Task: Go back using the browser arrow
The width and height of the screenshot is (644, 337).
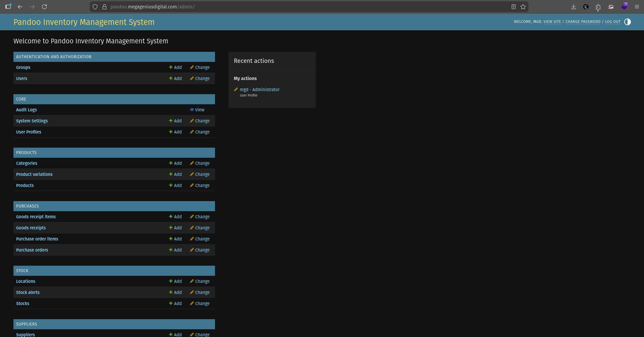Action: (20, 7)
